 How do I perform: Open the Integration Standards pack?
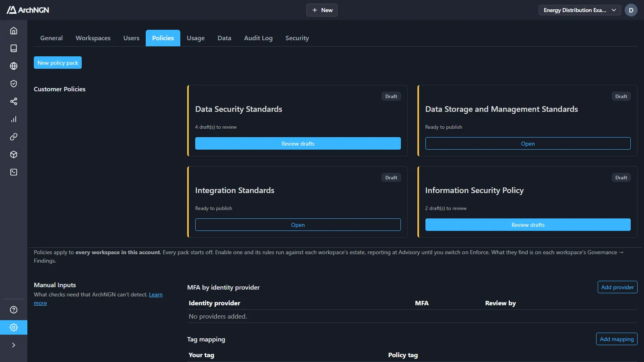tap(298, 225)
